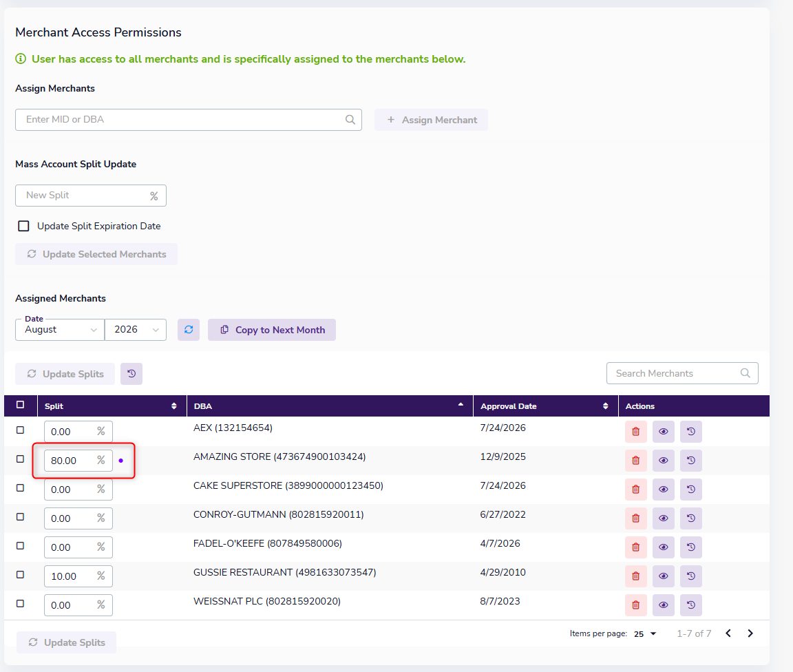Enable Update Split Expiration Date checkbox
793x672 pixels.
pos(24,226)
